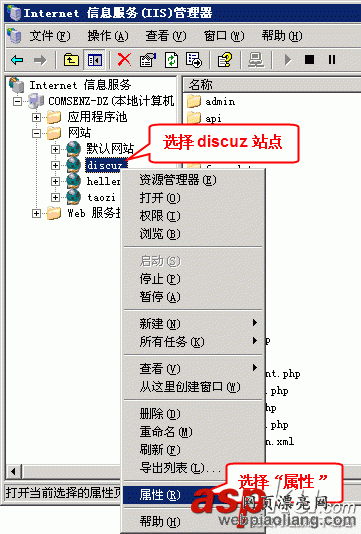Click the 应用程序池 folder icon
361x534 pixels.
[x=54, y=117]
